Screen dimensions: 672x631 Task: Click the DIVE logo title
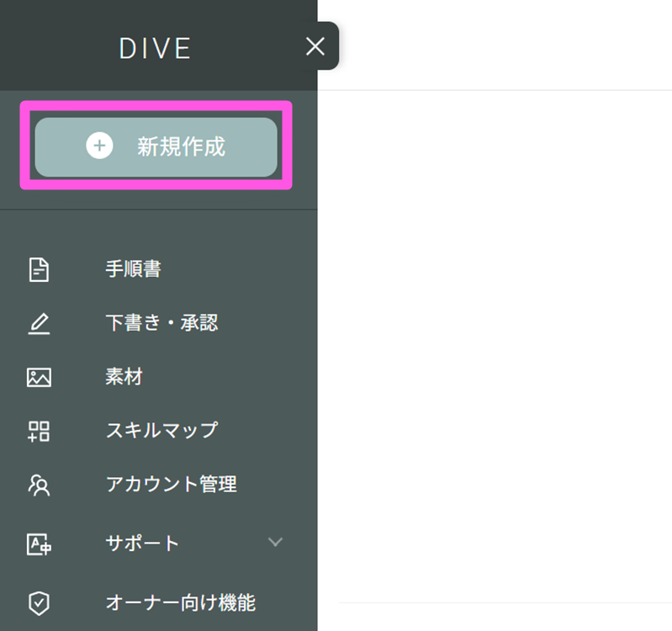156,48
